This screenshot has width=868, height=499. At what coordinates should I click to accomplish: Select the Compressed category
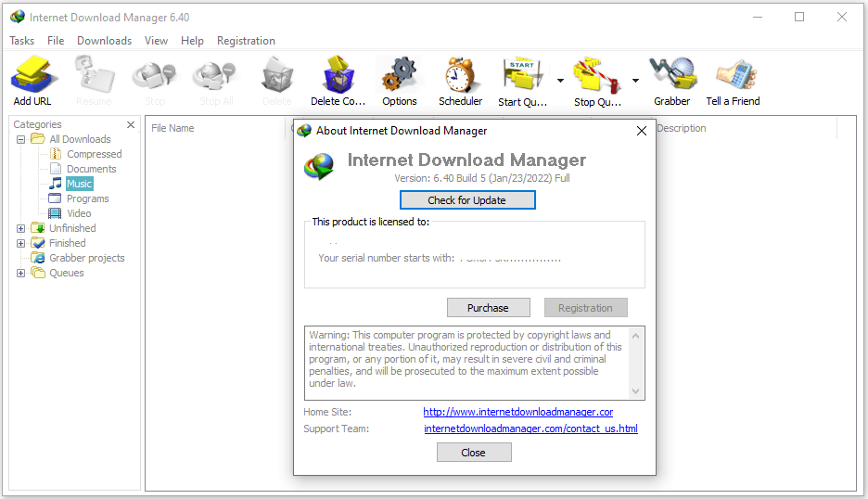pyautogui.click(x=94, y=154)
